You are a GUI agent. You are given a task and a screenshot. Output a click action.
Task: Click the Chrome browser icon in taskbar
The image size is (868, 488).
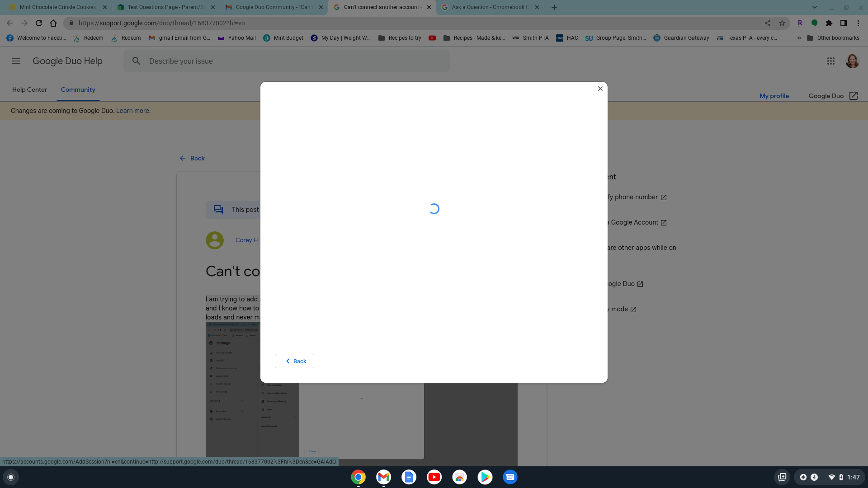pyautogui.click(x=358, y=477)
